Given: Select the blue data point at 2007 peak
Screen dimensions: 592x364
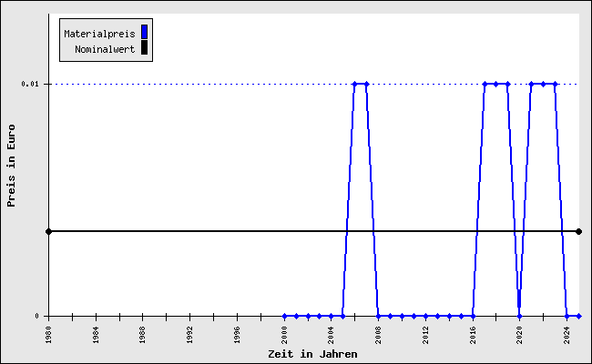Looking at the screenshot, I should (367, 84).
